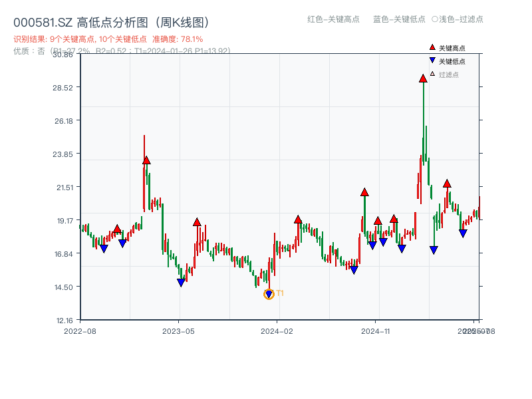Select the red 关键高点 triangle icon in the legend
The image size is (532, 399).
click(432, 47)
